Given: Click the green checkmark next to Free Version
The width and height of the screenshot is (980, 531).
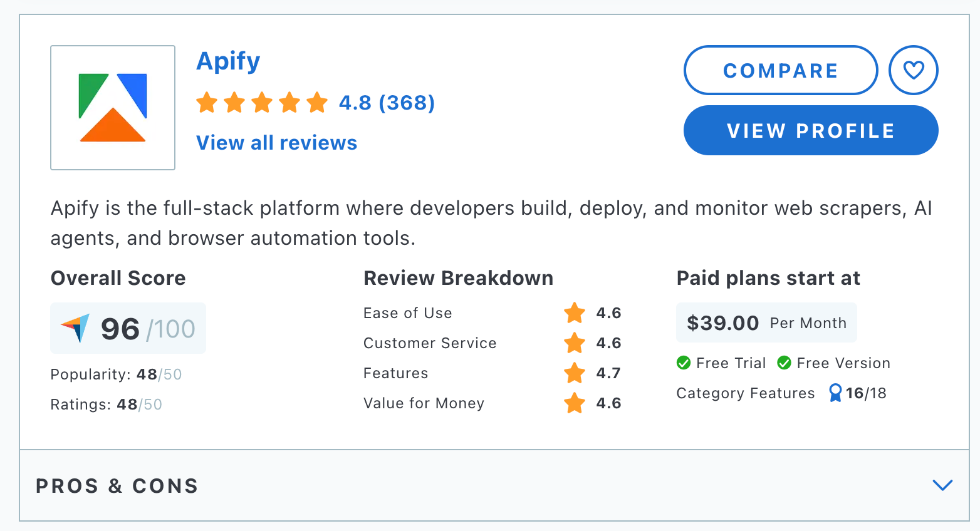Looking at the screenshot, I should pyautogui.click(x=785, y=363).
